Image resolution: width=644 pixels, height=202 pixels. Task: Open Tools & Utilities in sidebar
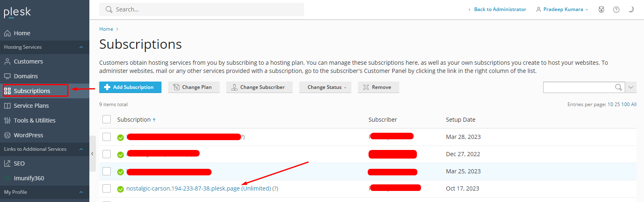(x=34, y=120)
